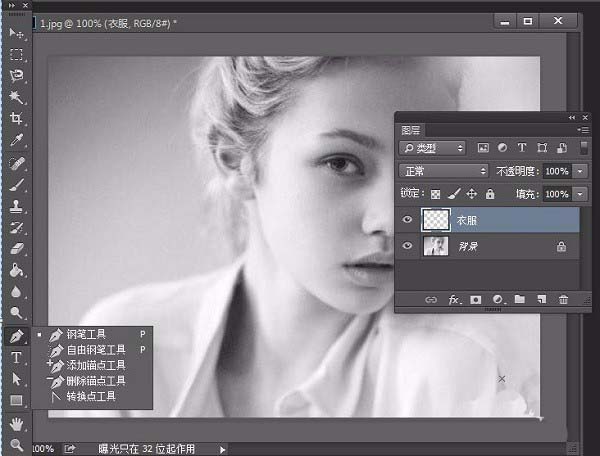This screenshot has height=456, width=600.
Task: Toggle visibility of the 背景 layer
Action: coord(407,246)
